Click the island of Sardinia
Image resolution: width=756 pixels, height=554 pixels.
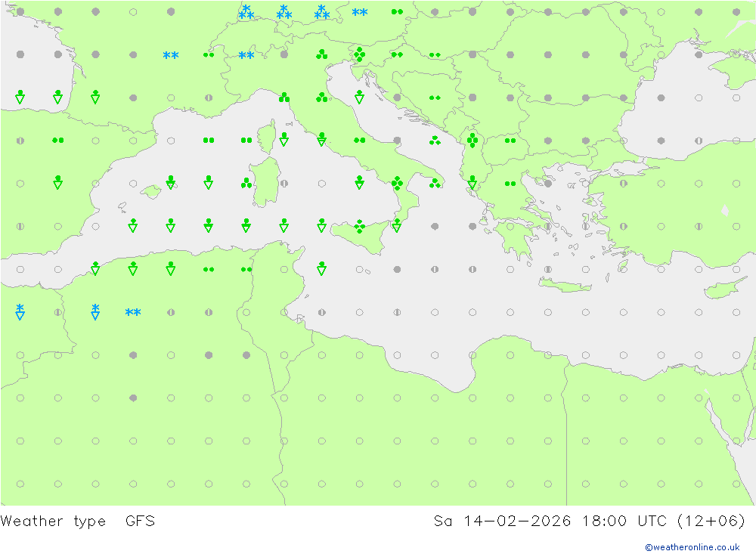265,187
